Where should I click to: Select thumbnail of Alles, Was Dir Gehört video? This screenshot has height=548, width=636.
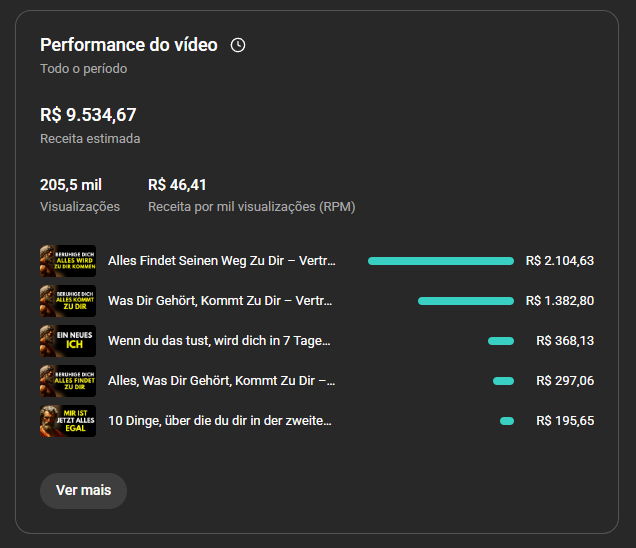[x=68, y=381]
